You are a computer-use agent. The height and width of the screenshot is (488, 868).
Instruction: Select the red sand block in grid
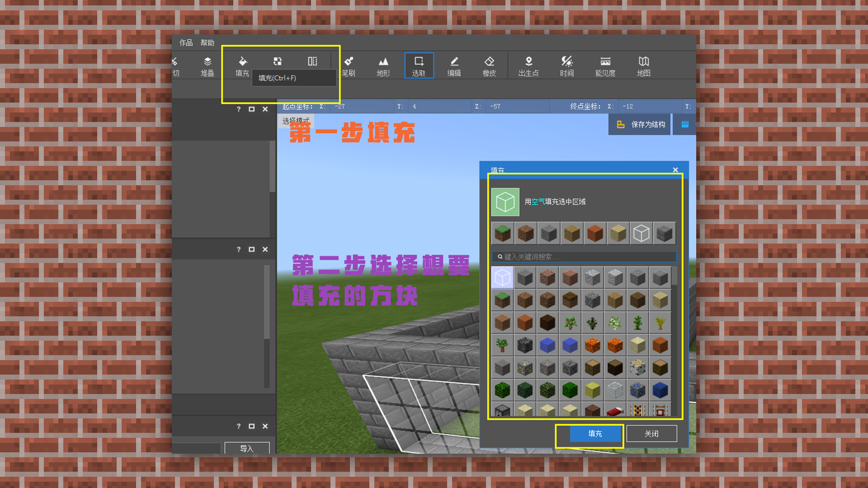point(660,345)
